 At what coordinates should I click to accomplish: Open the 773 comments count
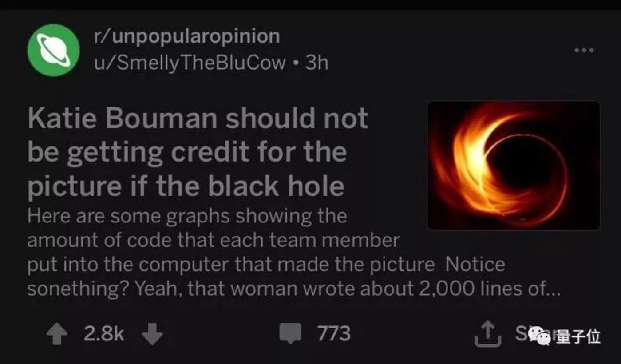[x=334, y=333]
